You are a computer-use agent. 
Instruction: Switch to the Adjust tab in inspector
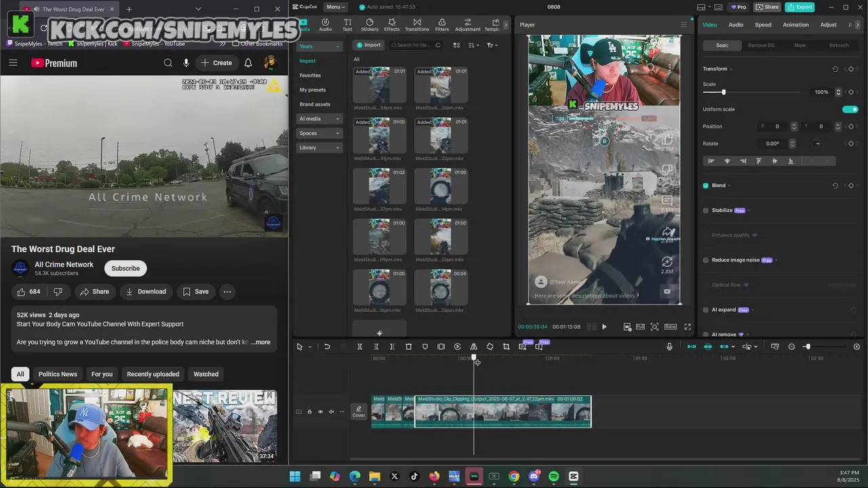click(829, 25)
